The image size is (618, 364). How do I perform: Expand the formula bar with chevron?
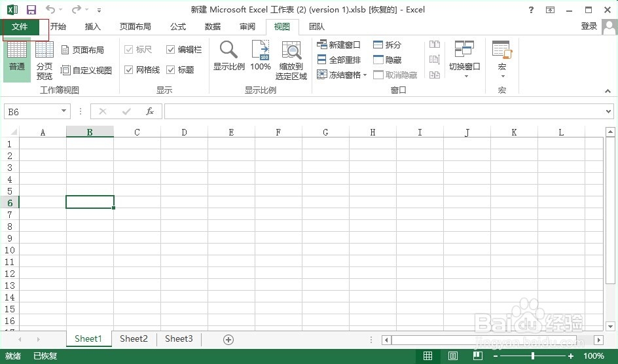[609, 111]
